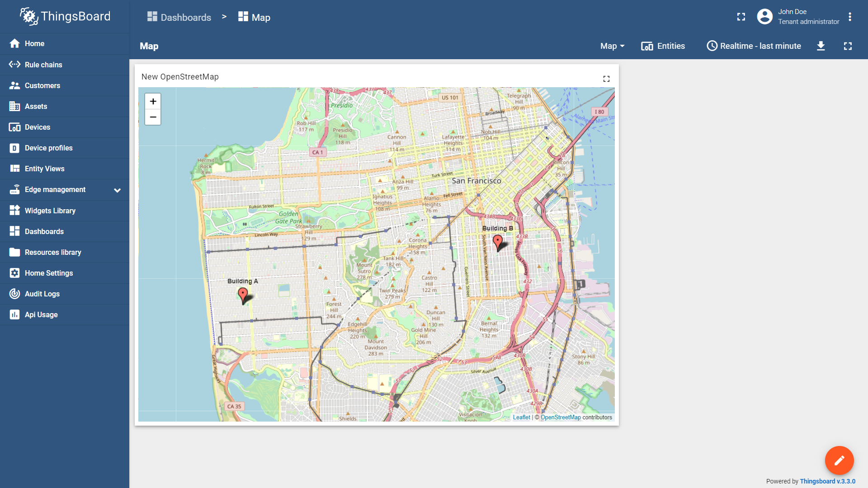The width and height of the screenshot is (868, 488).
Task: Click the Presidio label on the map
Action: coord(341,105)
